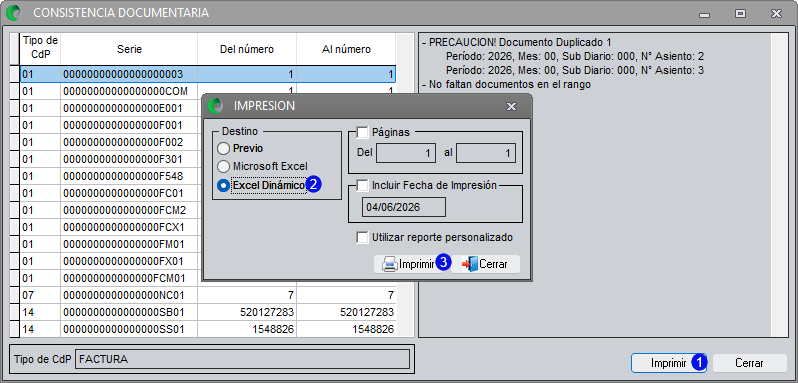Image resolution: width=798 pixels, height=383 pixels.
Task: Click the Tipo de CdP column header
Action: (x=40, y=49)
